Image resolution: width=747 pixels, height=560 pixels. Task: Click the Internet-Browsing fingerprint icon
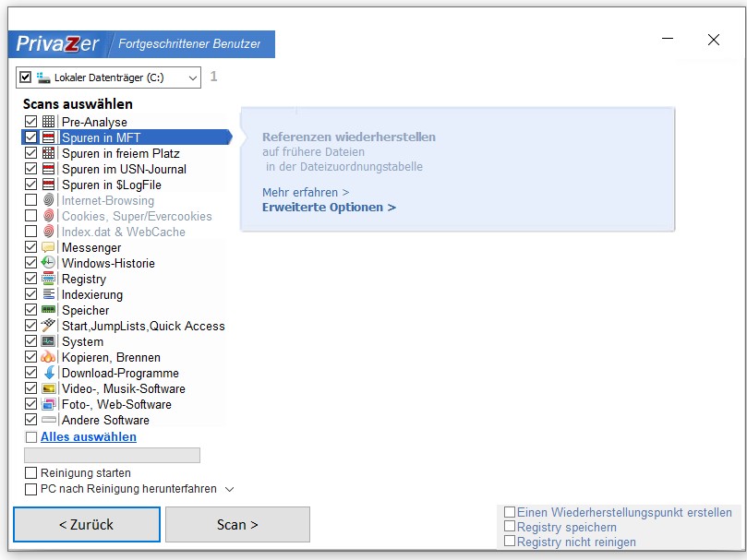(48, 200)
